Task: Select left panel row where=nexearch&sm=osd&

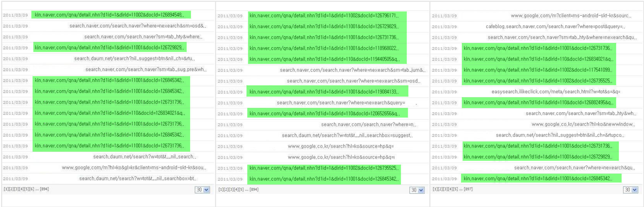Action: pyautogui.click(x=138, y=26)
